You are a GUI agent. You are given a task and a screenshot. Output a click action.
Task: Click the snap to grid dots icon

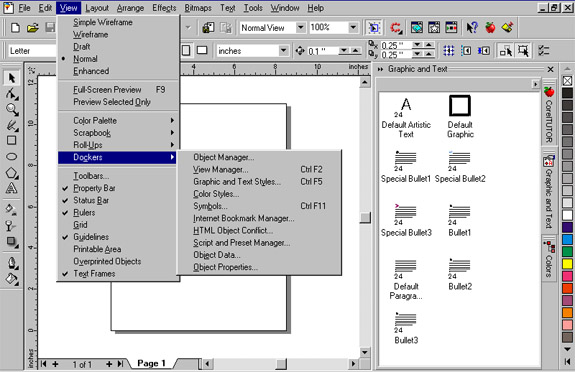click(449, 51)
